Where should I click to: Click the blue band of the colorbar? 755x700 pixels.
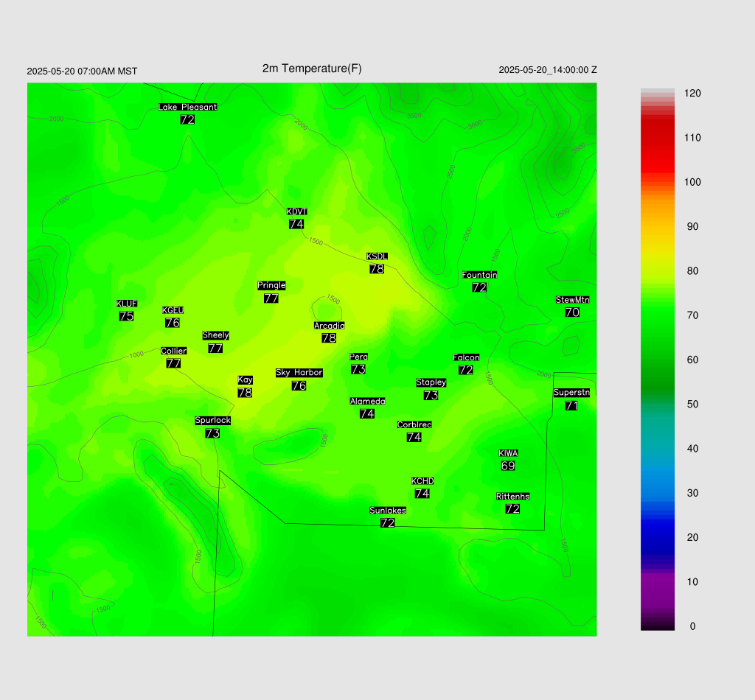(x=658, y=529)
